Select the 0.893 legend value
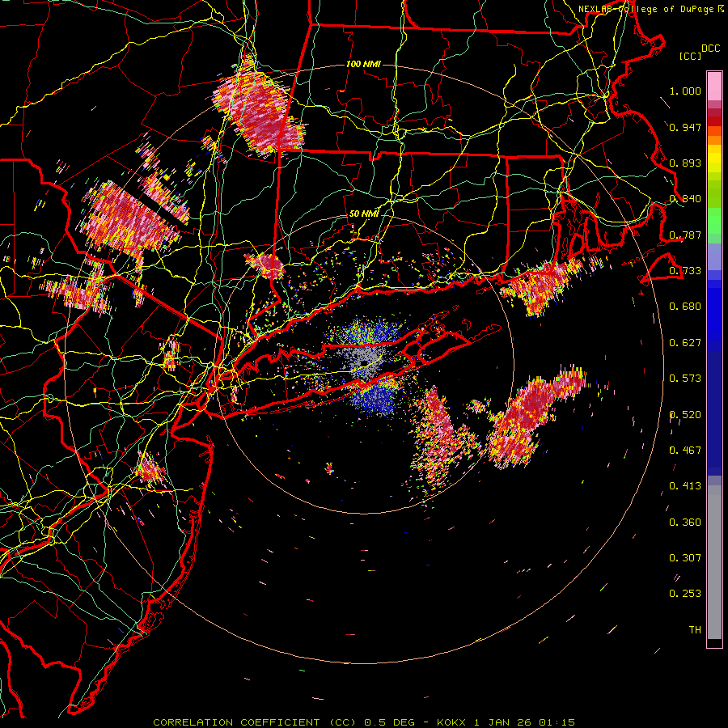This screenshot has height=728, width=728. coord(685,163)
